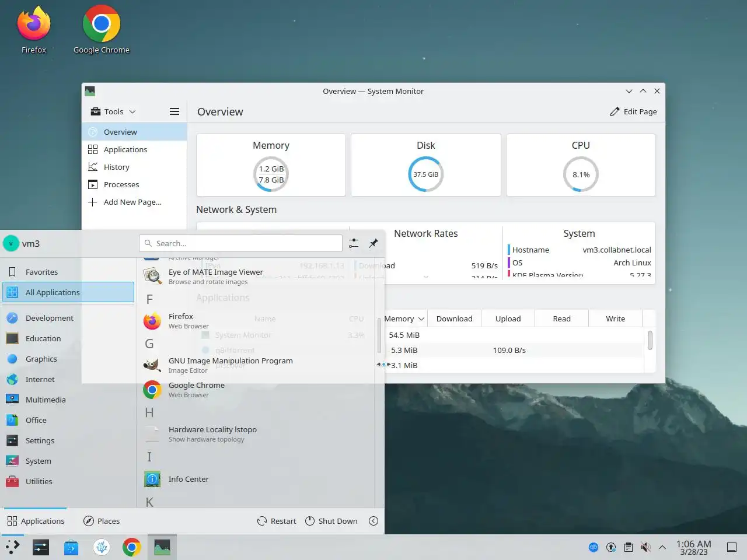
Task: Click the CPU usage pie chart
Action: 581,174
